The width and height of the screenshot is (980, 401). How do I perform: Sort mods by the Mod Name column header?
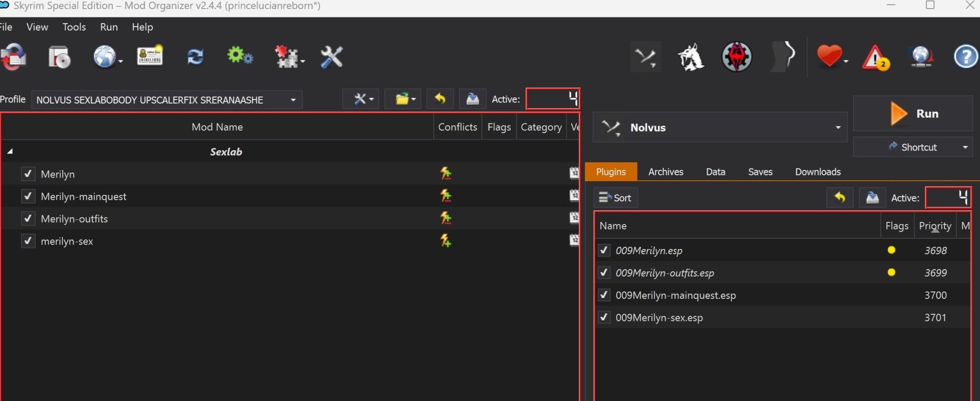point(217,127)
